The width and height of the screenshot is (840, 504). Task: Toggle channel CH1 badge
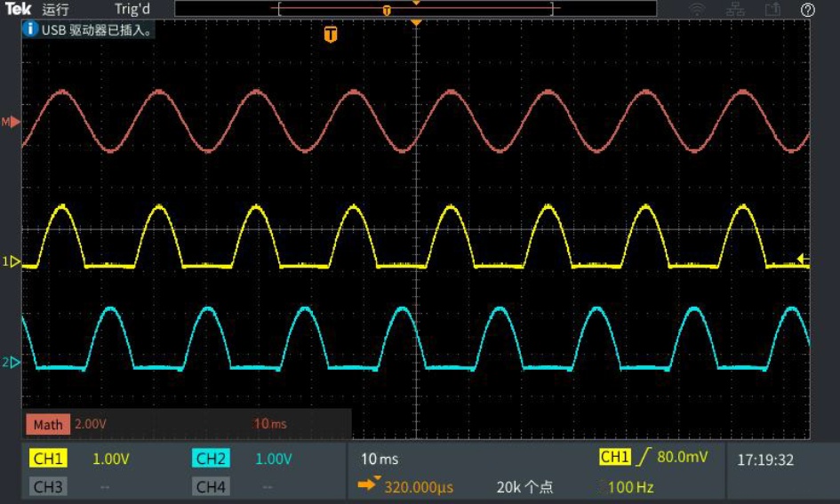[x=48, y=459]
